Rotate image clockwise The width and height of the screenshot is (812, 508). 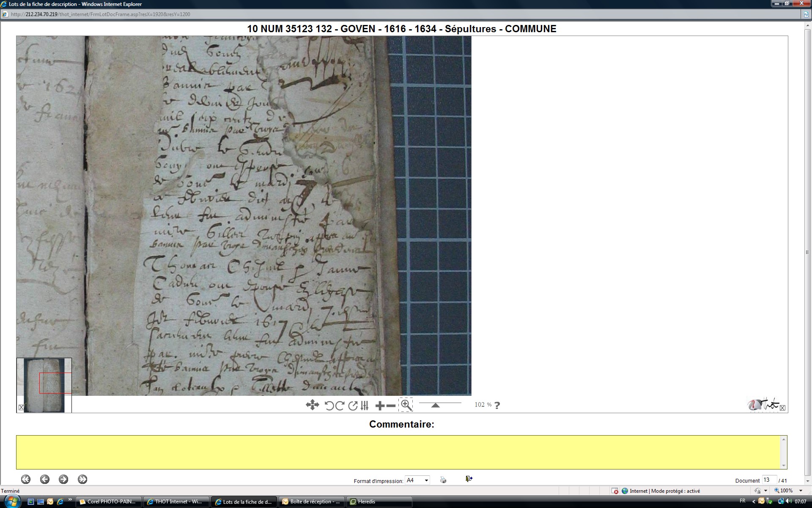click(x=340, y=406)
